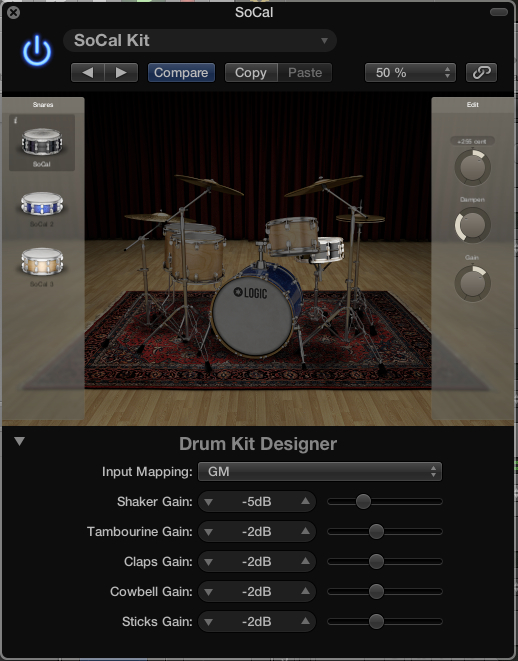
Task: Click the Sticks Gain slider handle
Action: click(376, 621)
